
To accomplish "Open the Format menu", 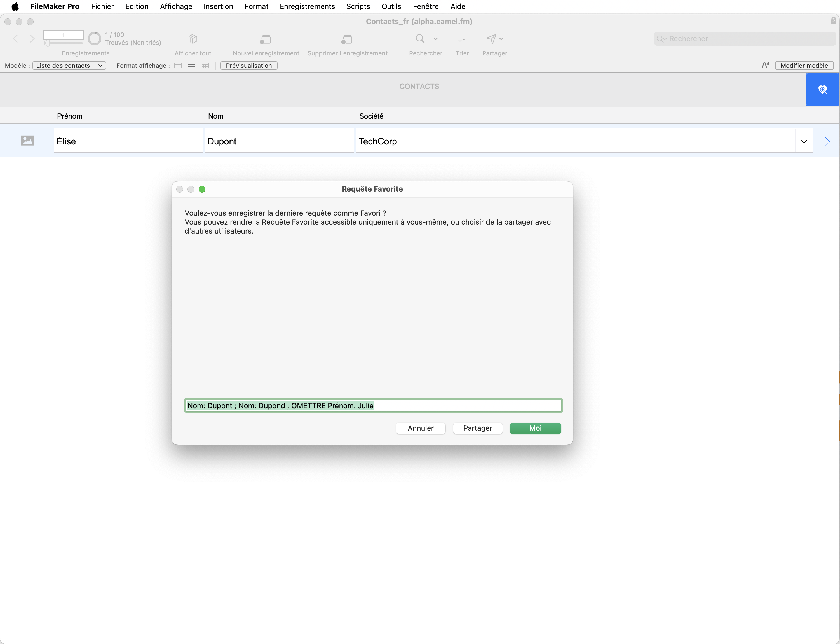I will click(x=256, y=6).
